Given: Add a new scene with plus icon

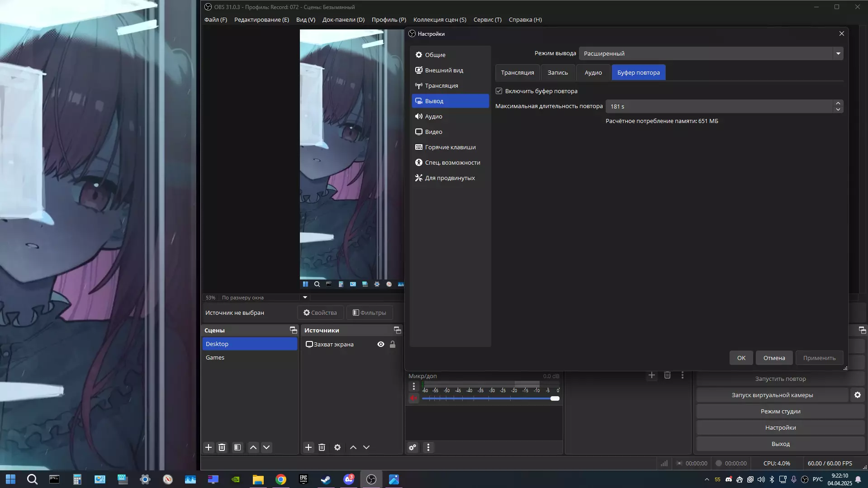Looking at the screenshot, I should [208, 447].
